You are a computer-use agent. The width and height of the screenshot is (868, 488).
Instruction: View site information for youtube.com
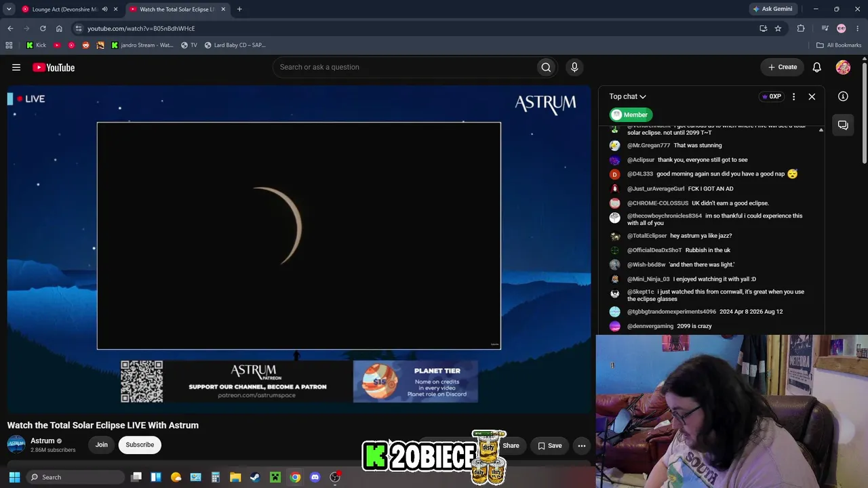(79, 28)
